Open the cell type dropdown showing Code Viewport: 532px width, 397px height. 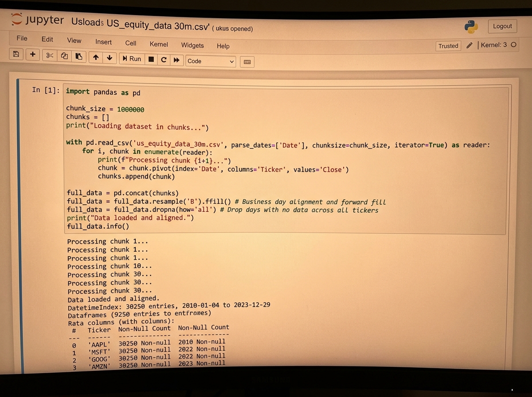pos(211,61)
